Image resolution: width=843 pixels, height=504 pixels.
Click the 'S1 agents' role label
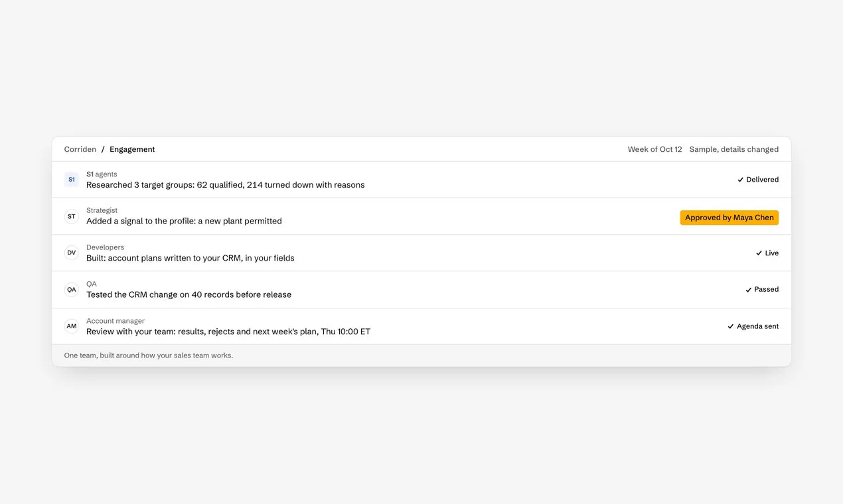coord(102,174)
